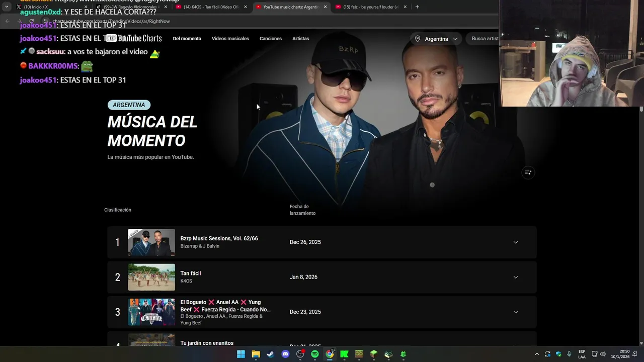Open the notifications bell in the tray
644x362 pixels.
tap(635, 354)
